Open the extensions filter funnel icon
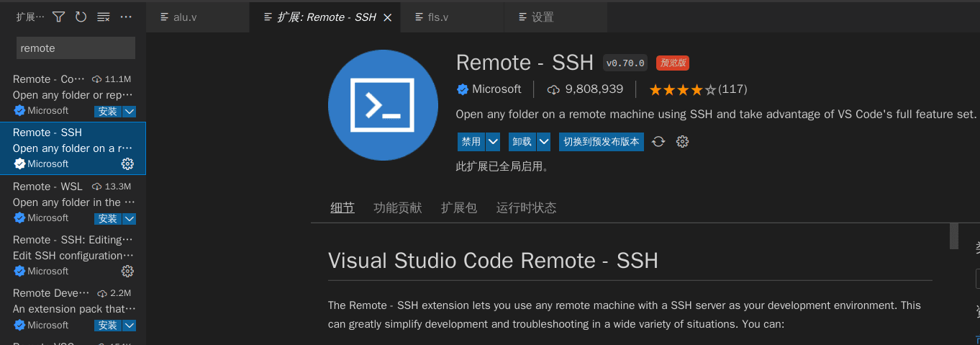This screenshot has width=980, height=345. [x=59, y=17]
